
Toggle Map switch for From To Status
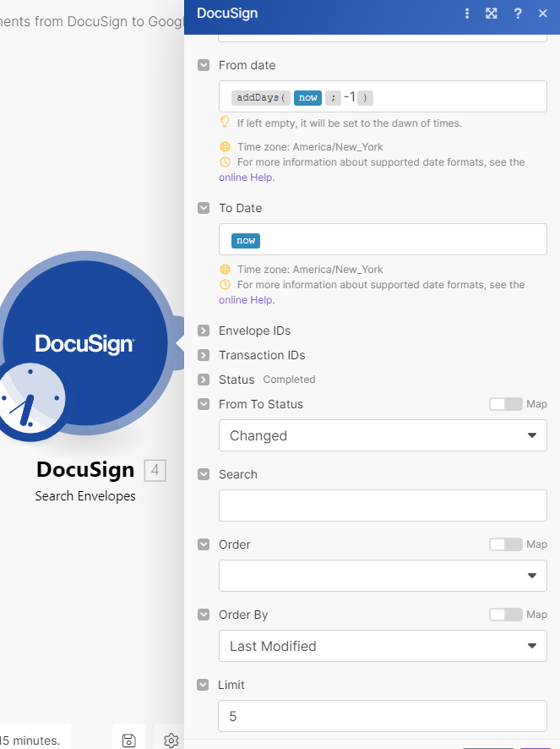[506, 404]
